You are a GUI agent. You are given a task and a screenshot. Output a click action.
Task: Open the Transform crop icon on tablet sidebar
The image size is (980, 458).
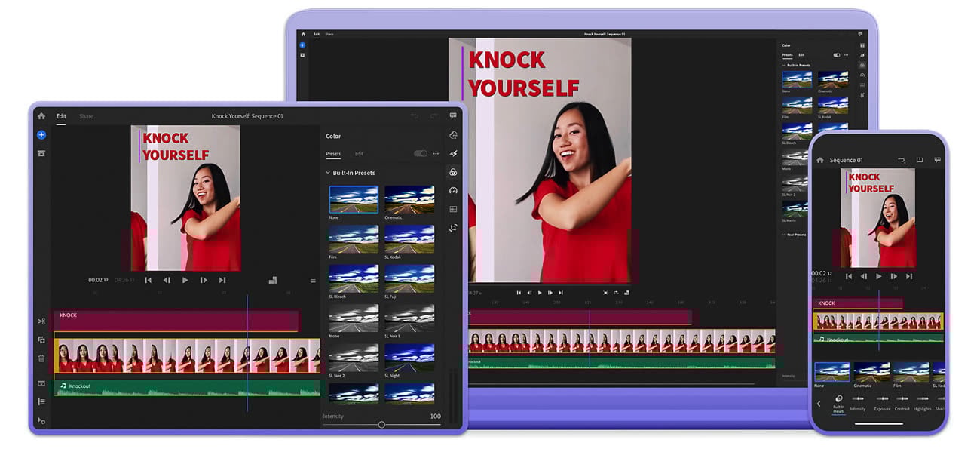coord(453,227)
